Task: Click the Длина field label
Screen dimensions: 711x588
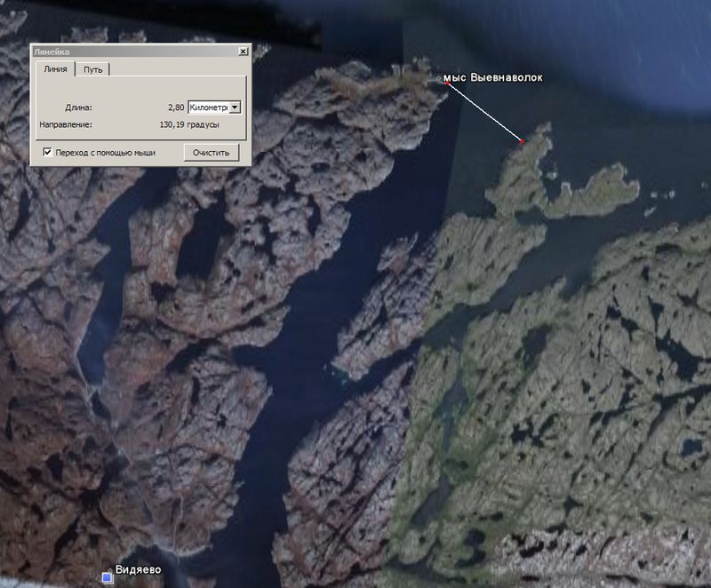Action: [78, 107]
